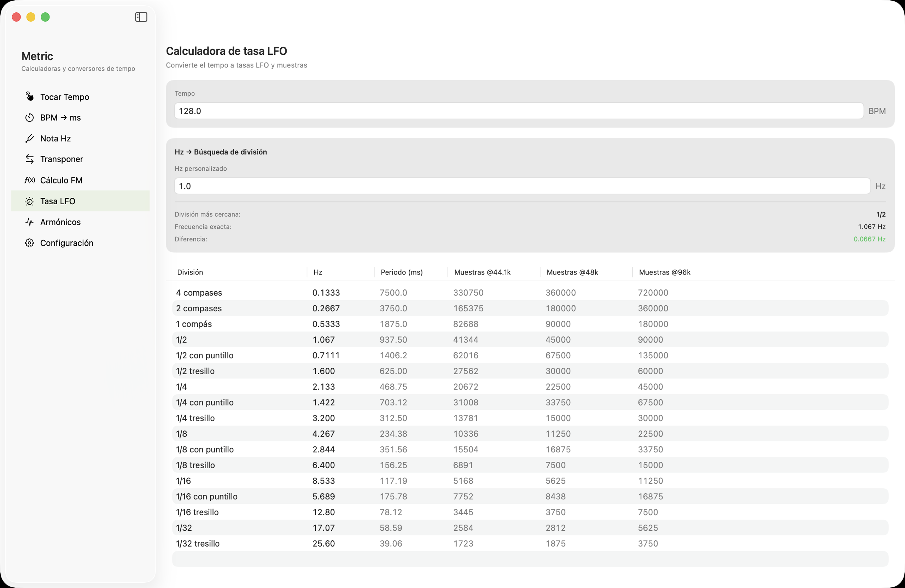
Task: Select the '1 compás' row
Action: (530, 324)
